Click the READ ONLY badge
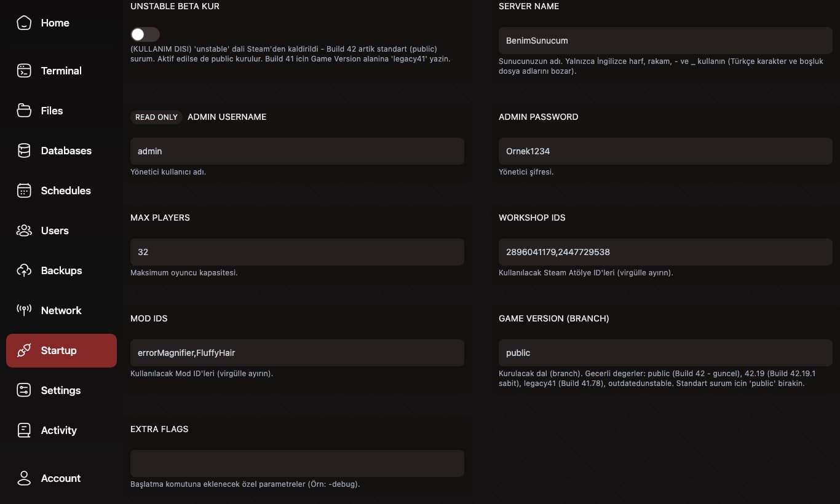Image resolution: width=840 pixels, height=504 pixels. pyautogui.click(x=156, y=117)
